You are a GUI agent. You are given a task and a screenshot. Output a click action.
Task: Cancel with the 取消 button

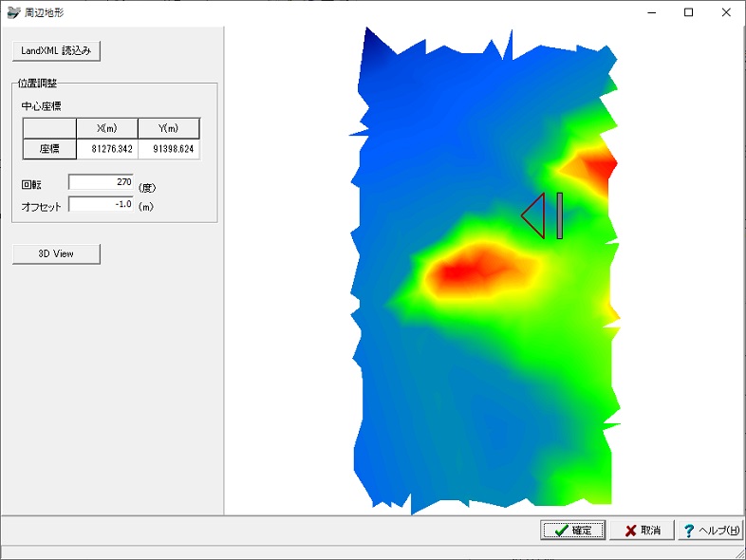642,530
